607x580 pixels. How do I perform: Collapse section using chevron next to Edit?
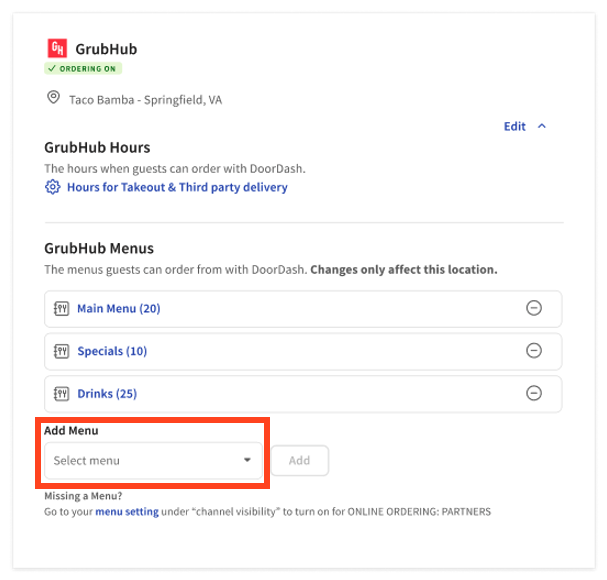click(542, 127)
